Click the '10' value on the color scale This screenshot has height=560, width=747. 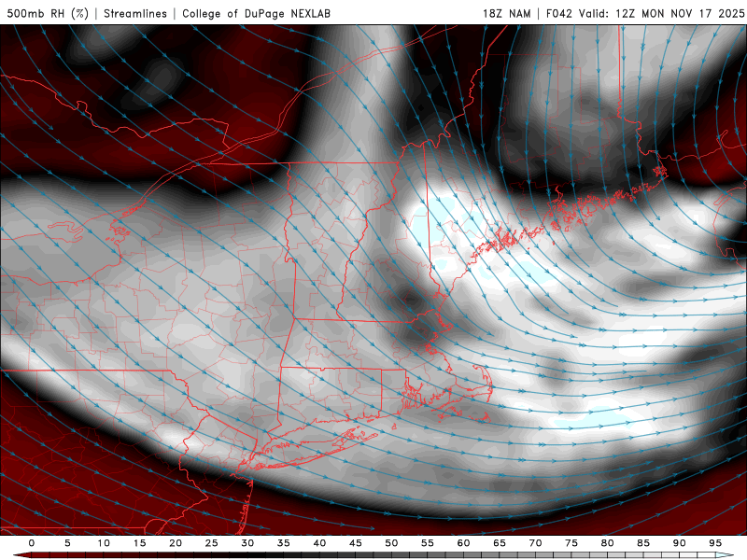click(x=104, y=543)
